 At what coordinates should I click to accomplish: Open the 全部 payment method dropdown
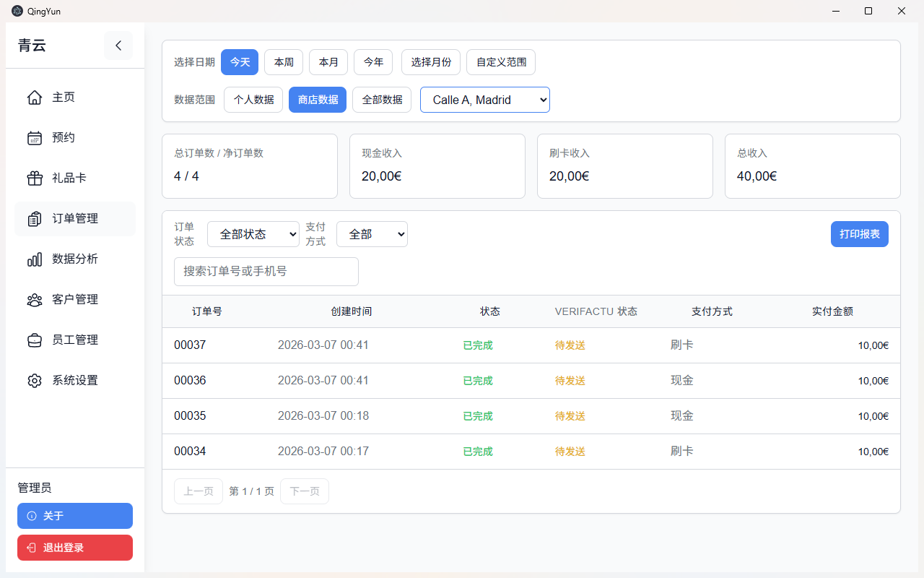point(372,234)
